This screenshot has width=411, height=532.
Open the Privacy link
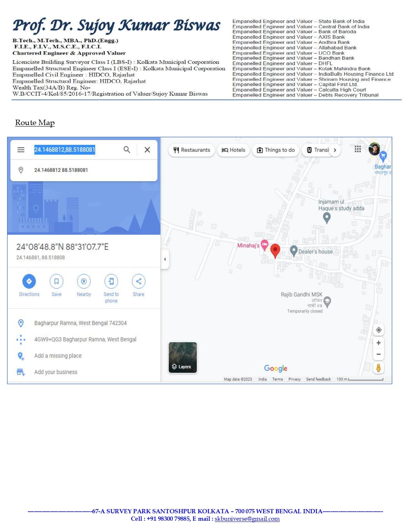(294, 379)
